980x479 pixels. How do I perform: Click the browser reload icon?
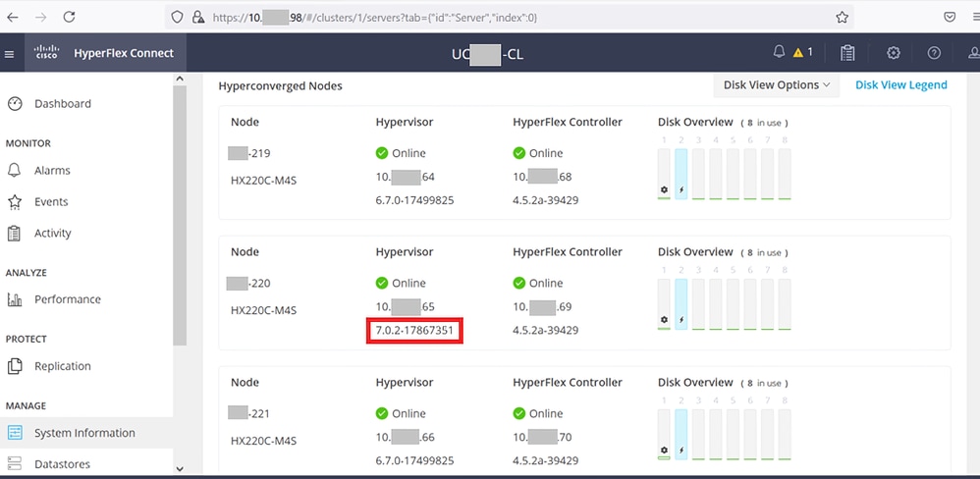[69, 17]
